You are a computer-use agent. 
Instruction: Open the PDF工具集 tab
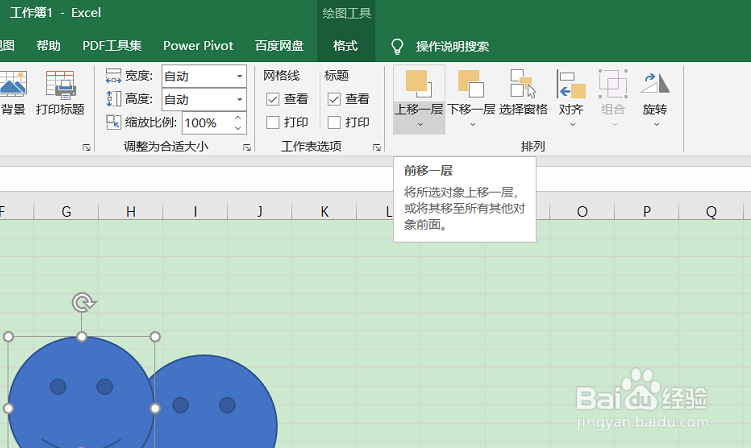click(x=112, y=46)
